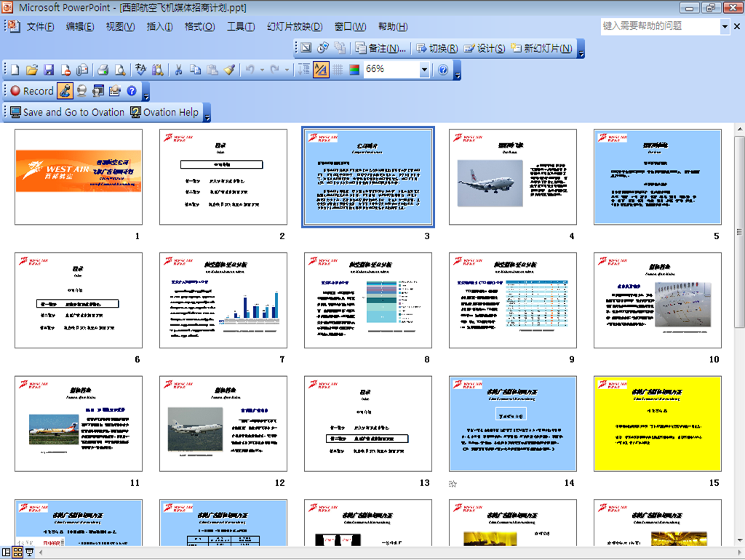Open the 文件(F) menu

coord(40,27)
